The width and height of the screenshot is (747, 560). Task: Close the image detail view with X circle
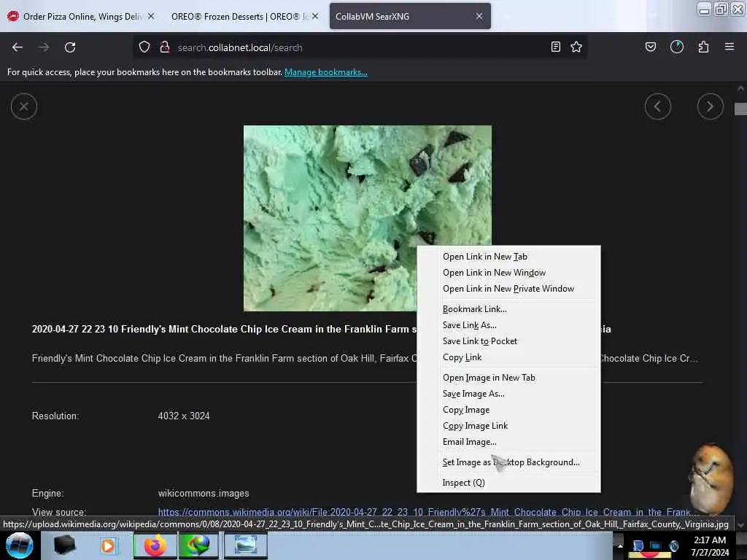tap(24, 106)
